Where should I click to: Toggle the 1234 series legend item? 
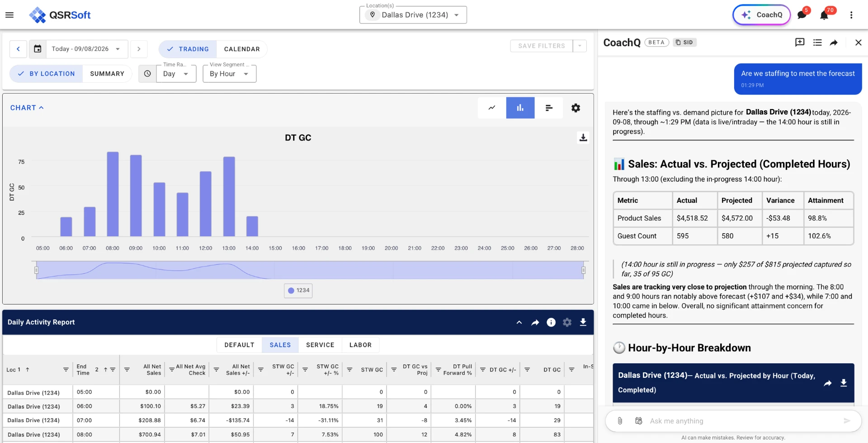[x=298, y=291]
